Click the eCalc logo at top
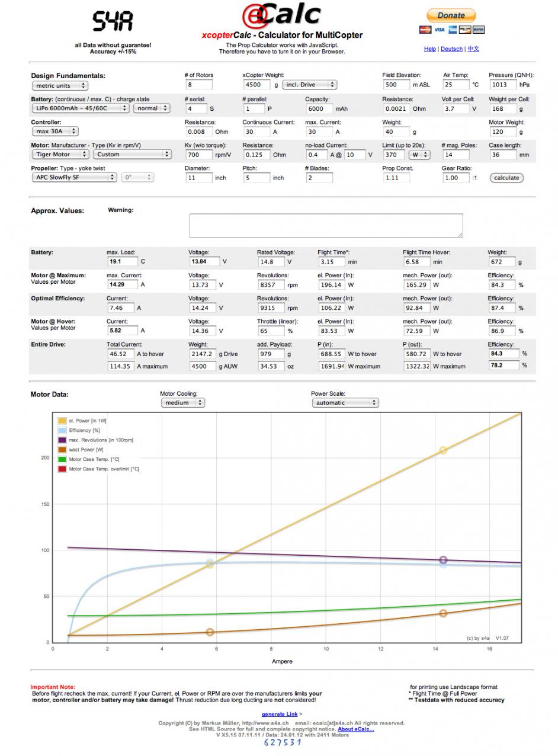 tap(281, 15)
